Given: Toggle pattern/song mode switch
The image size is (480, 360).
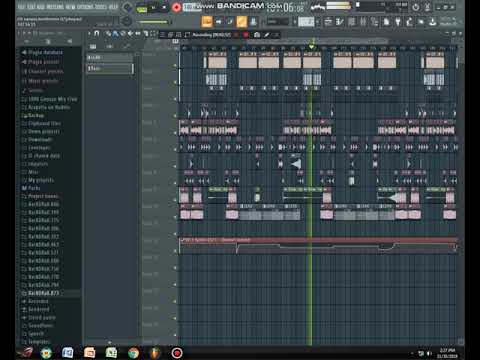Looking at the screenshot, I should click(141, 8).
